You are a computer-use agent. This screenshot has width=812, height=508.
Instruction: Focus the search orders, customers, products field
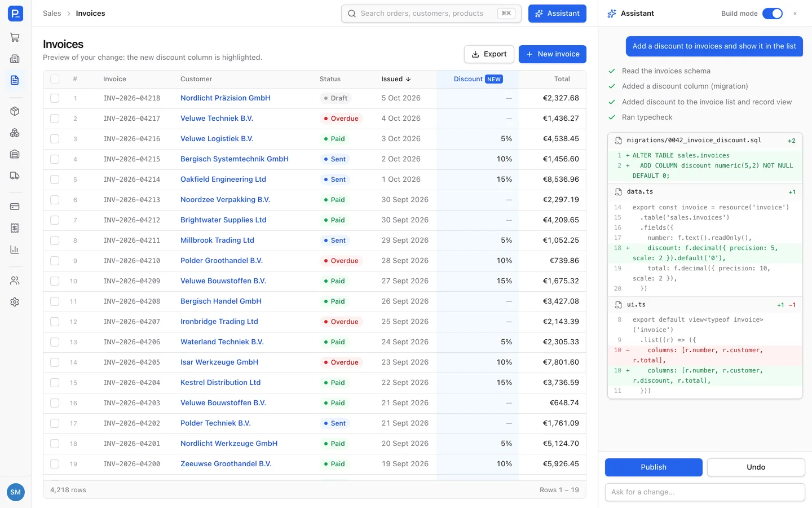431,14
